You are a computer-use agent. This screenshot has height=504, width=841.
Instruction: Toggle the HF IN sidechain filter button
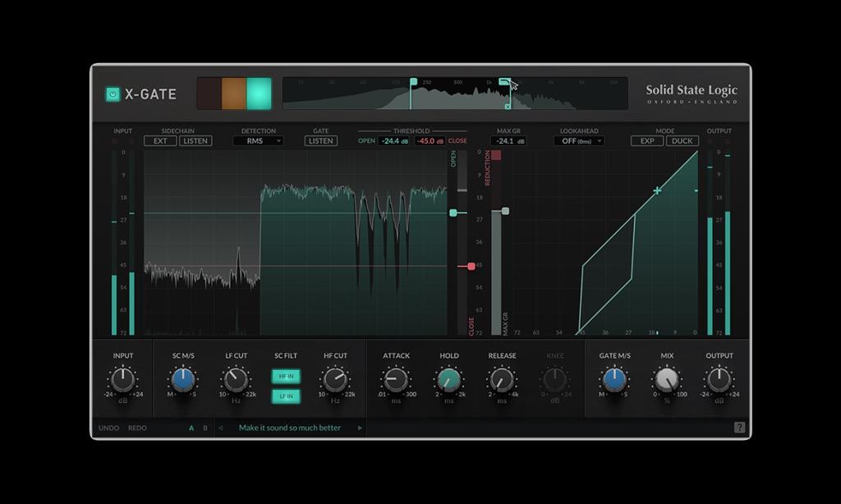pos(286,377)
